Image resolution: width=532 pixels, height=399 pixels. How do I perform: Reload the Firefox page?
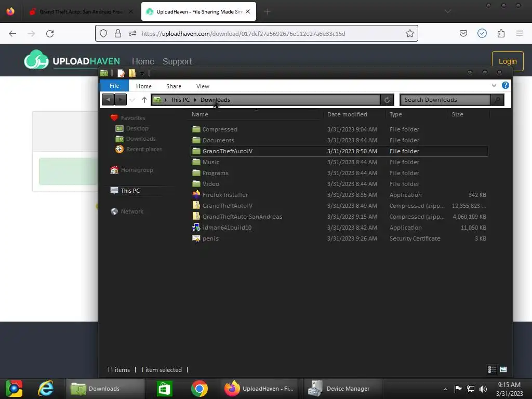tap(50, 34)
